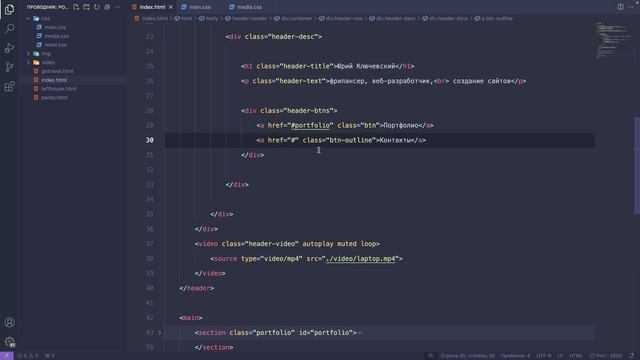Open editor more actions ellipsis

[x=631, y=7]
